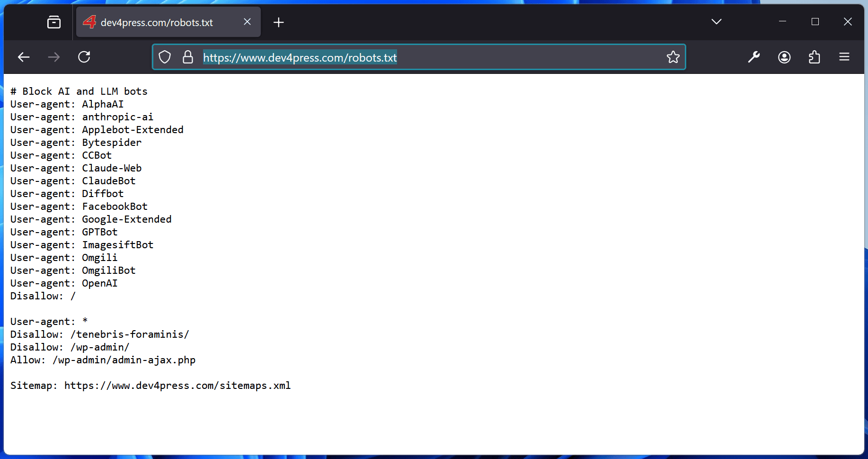Close the dev4press.com/robots.txt tab
The image size is (868, 459).
pyautogui.click(x=247, y=22)
